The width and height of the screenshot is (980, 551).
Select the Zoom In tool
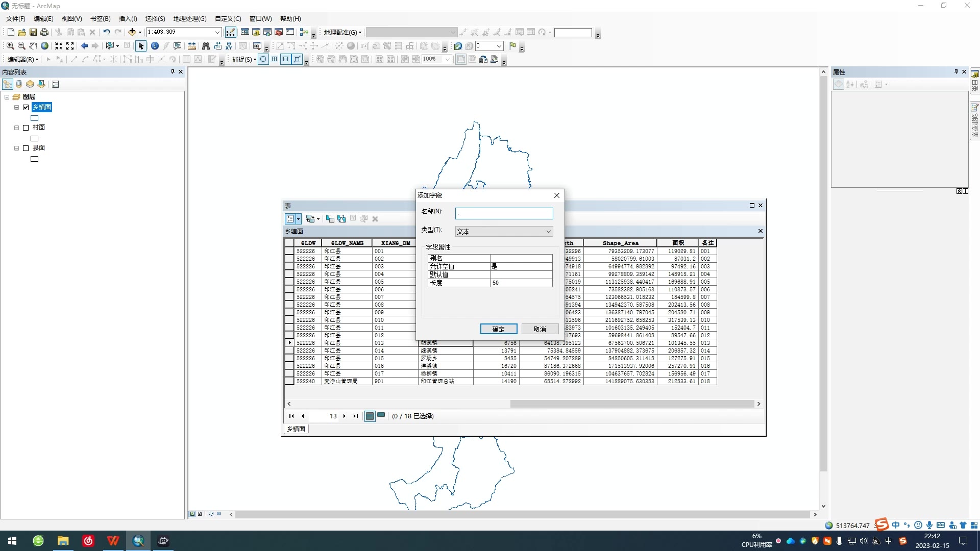[x=10, y=45]
